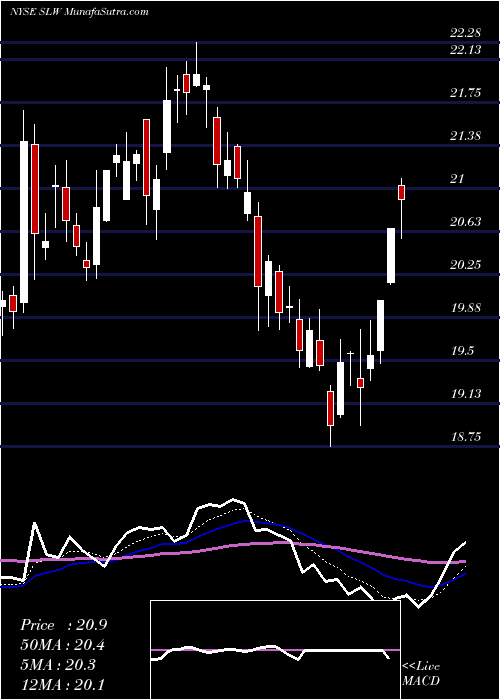Viewport: 500px width, 700px height.
Task: Click the MACD inset chart panel
Action: pos(275,650)
